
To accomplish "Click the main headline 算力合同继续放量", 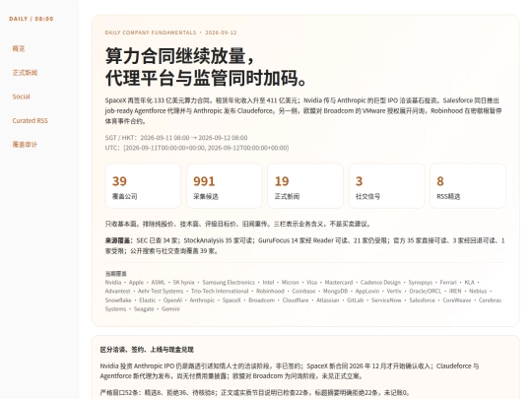I will (180, 55).
